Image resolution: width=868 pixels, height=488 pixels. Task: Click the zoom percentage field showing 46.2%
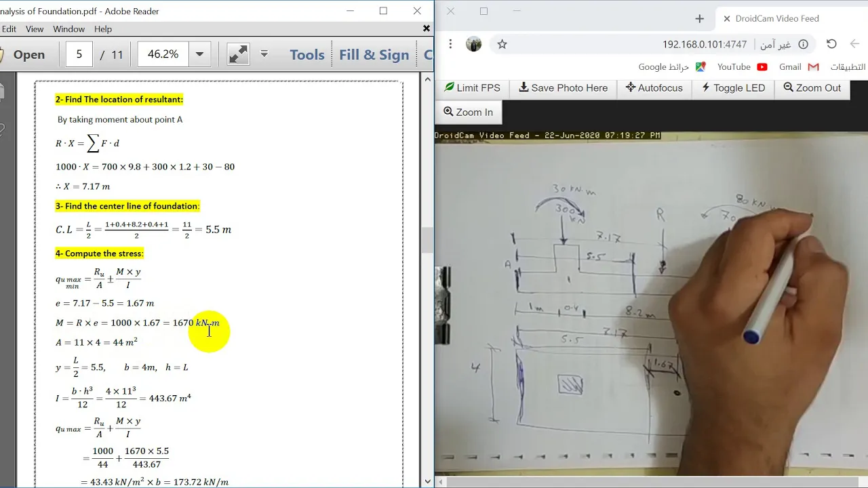tap(163, 54)
